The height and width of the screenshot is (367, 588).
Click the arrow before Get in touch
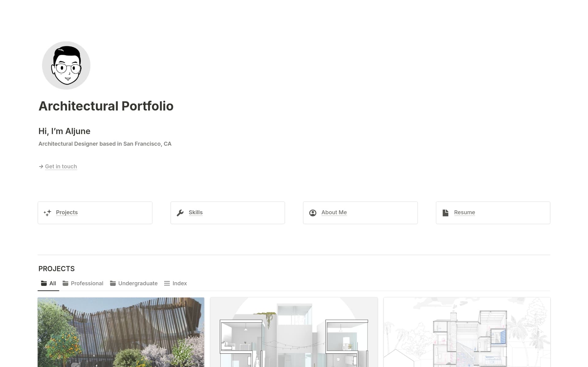[41, 167]
